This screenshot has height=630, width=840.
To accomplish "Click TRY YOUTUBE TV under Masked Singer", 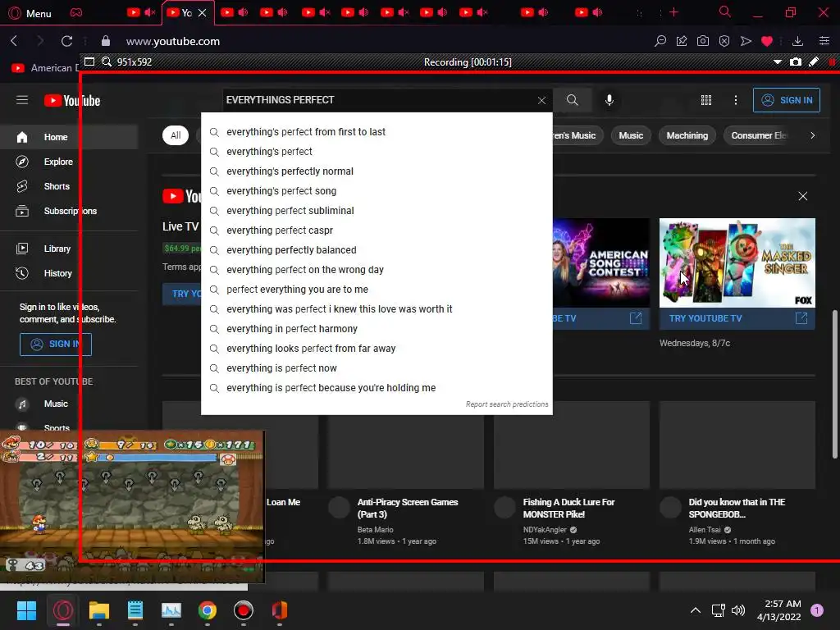I will tap(737, 318).
